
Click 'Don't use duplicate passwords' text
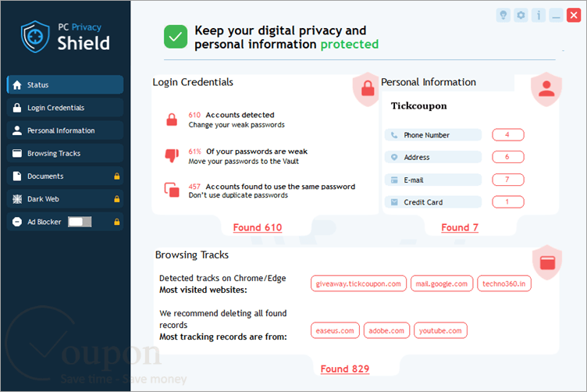pyautogui.click(x=238, y=195)
